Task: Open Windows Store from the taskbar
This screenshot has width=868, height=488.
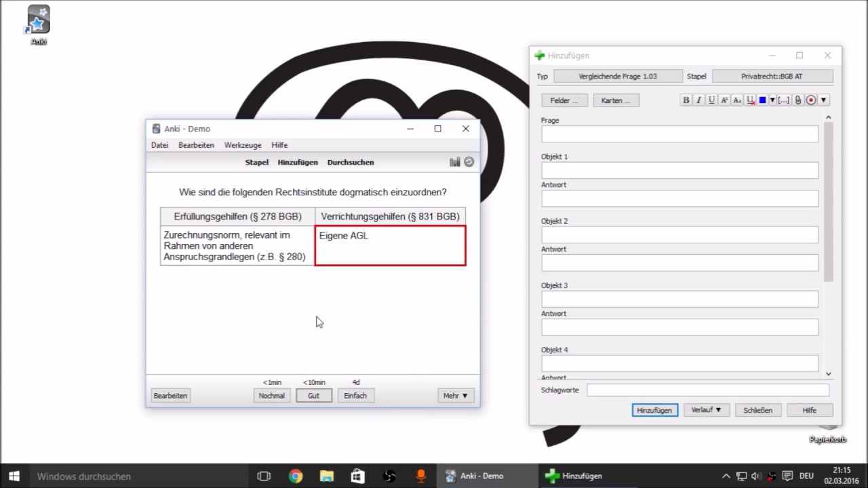Action: (x=358, y=476)
